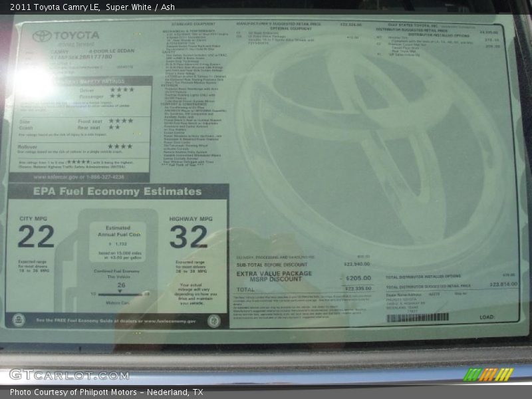Click 'Your actual mileage will vary' note
The image size is (532, 399).
pos(196,294)
